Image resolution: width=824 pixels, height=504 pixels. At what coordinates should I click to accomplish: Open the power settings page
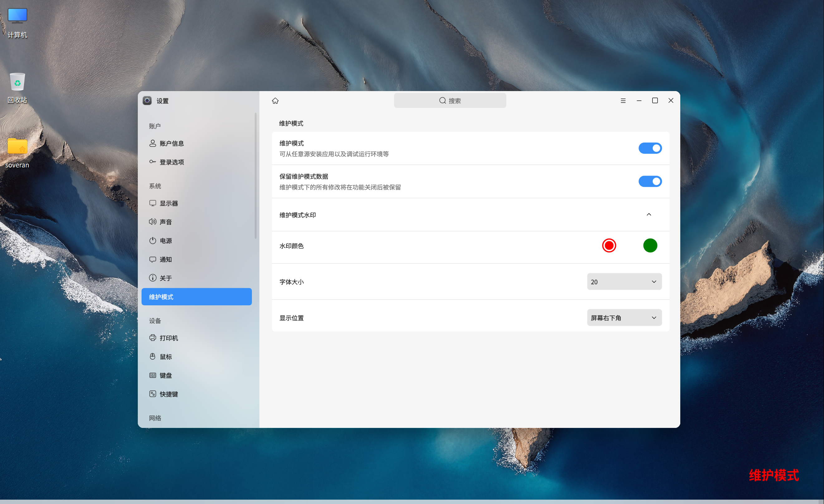[x=166, y=241]
